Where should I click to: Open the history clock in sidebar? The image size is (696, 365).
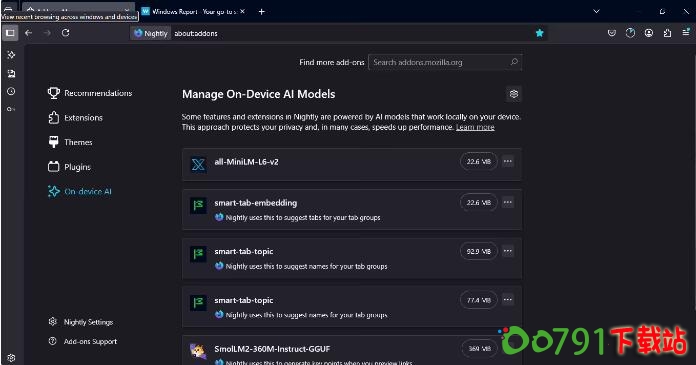(x=11, y=91)
